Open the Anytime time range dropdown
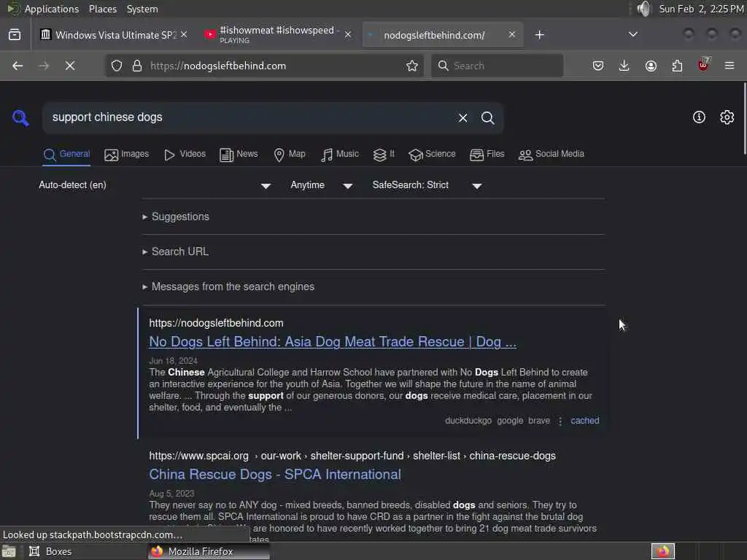The width and height of the screenshot is (747, 560). click(x=322, y=185)
